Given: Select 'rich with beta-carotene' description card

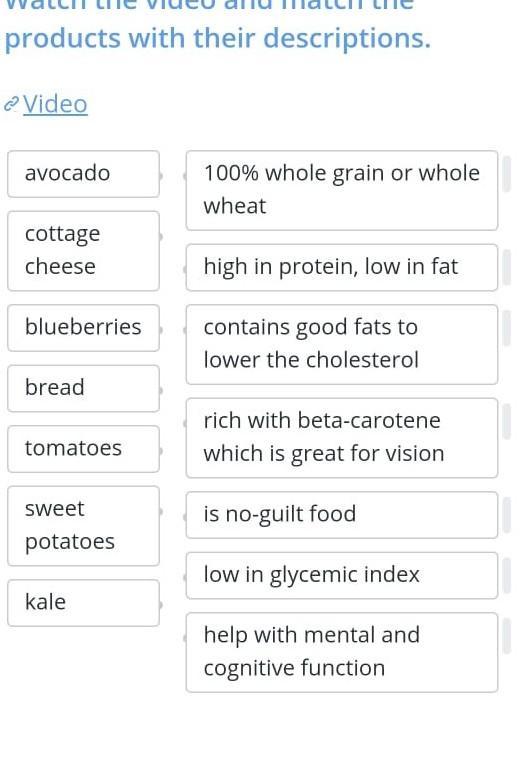Looking at the screenshot, I should click(342, 438).
